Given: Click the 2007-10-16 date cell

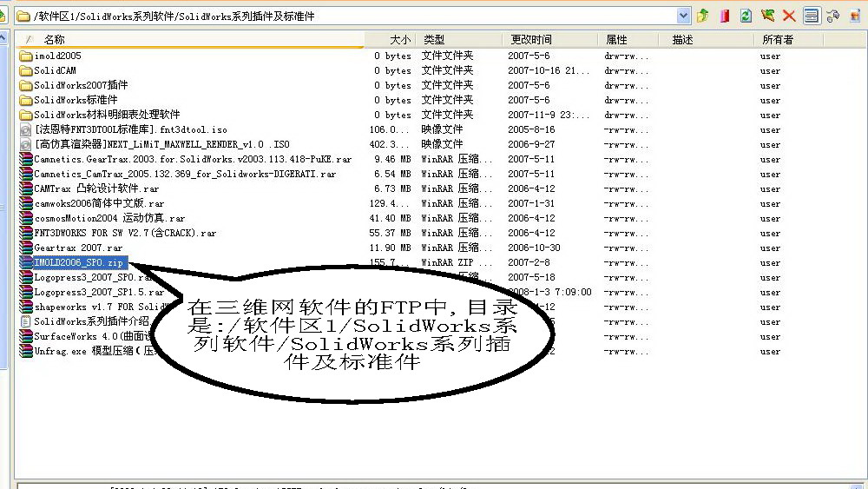Looking at the screenshot, I should click(549, 71).
